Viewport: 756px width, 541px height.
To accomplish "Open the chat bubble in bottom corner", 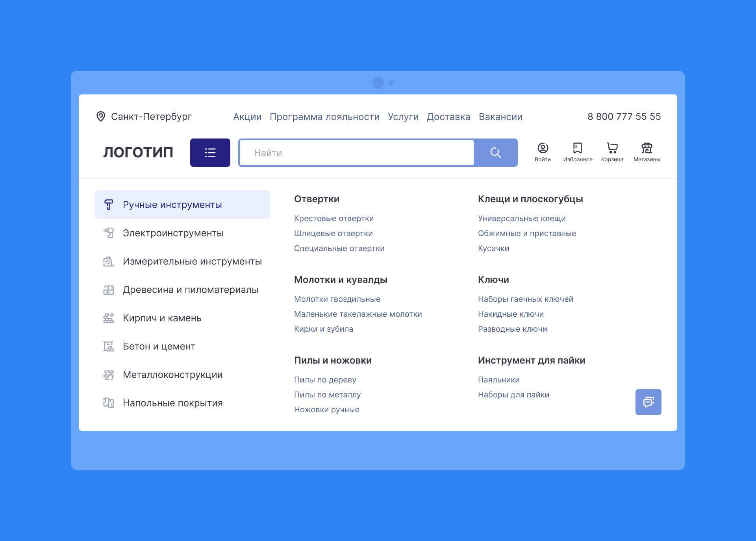I will [x=648, y=402].
